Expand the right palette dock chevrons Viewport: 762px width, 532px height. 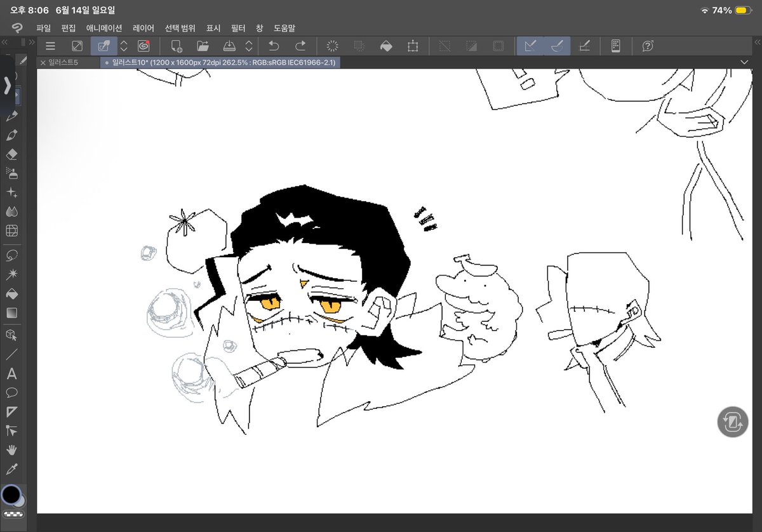[756, 42]
